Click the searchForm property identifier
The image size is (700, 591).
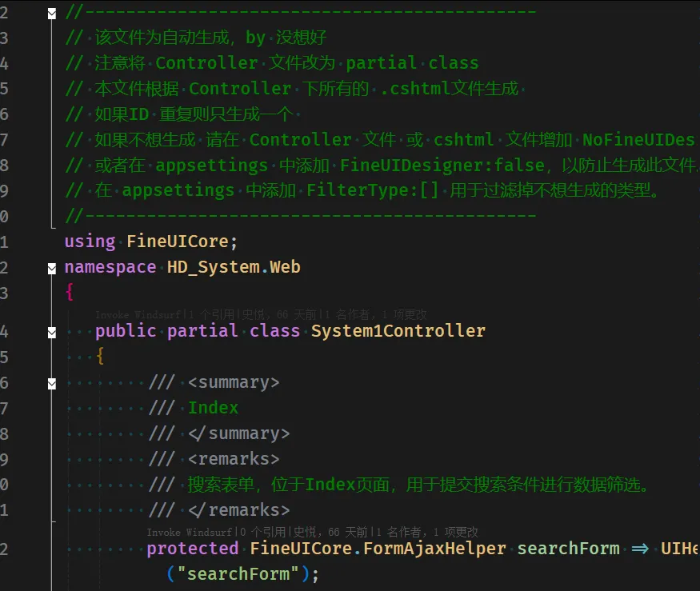[x=568, y=549]
